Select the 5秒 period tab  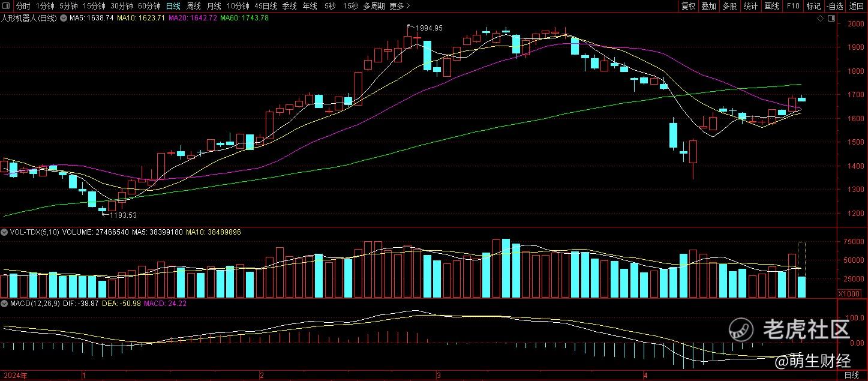click(x=330, y=6)
